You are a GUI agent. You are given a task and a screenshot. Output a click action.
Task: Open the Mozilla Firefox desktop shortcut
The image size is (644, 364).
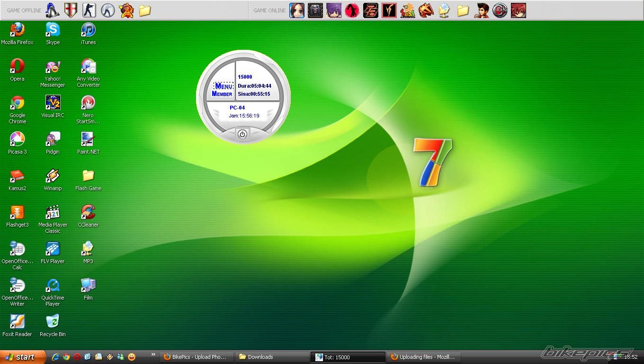tap(17, 30)
